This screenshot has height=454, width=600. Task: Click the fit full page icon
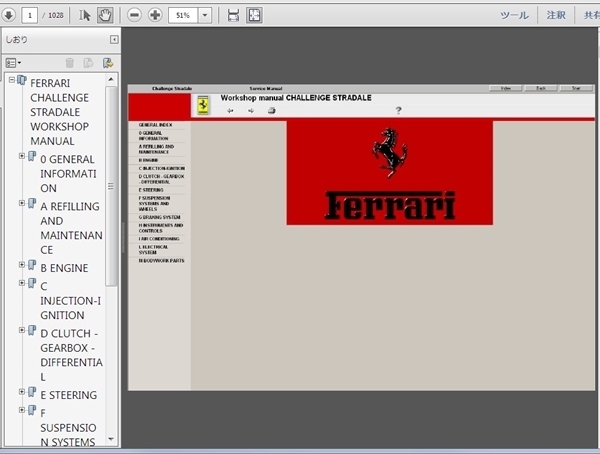254,15
